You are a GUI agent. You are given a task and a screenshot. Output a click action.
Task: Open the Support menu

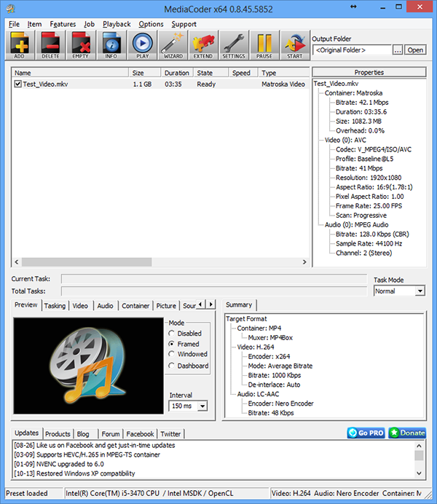click(184, 24)
